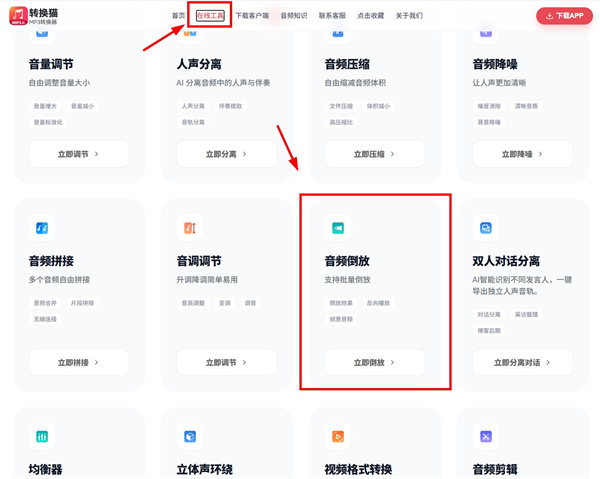Screen dimensions: 600x479
Task: Click the 创意音频 tag
Action: click(341, 319)
